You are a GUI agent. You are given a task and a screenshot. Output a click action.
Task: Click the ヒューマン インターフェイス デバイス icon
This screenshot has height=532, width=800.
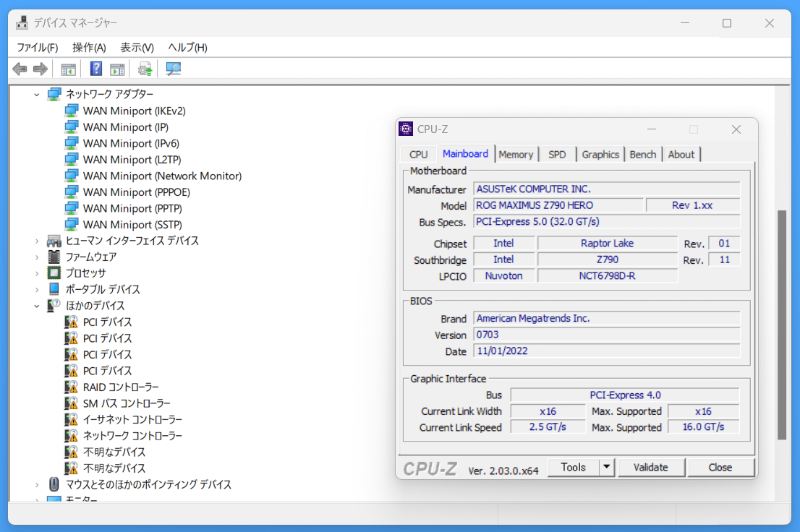click(54, 241)
